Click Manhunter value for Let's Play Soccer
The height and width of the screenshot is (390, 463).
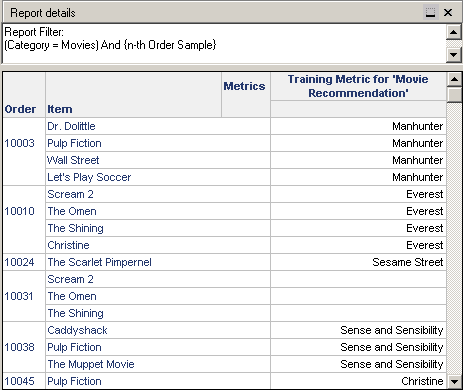(x=358, y=177)
